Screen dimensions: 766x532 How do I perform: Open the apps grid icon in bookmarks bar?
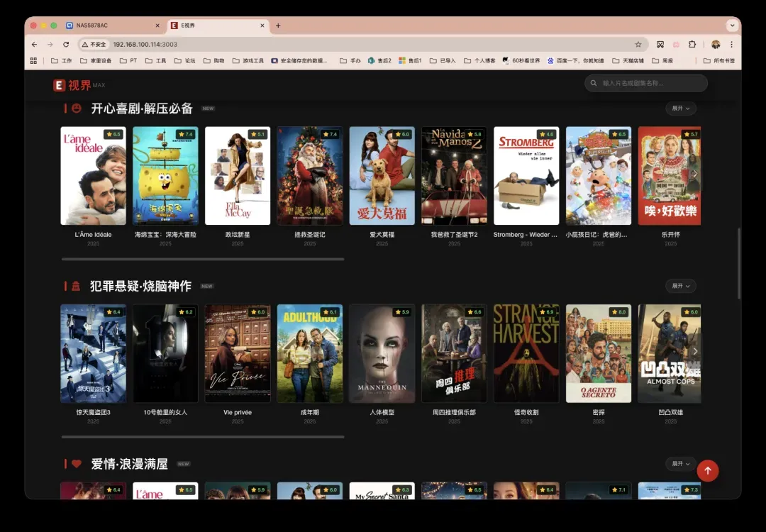(34, 60)
